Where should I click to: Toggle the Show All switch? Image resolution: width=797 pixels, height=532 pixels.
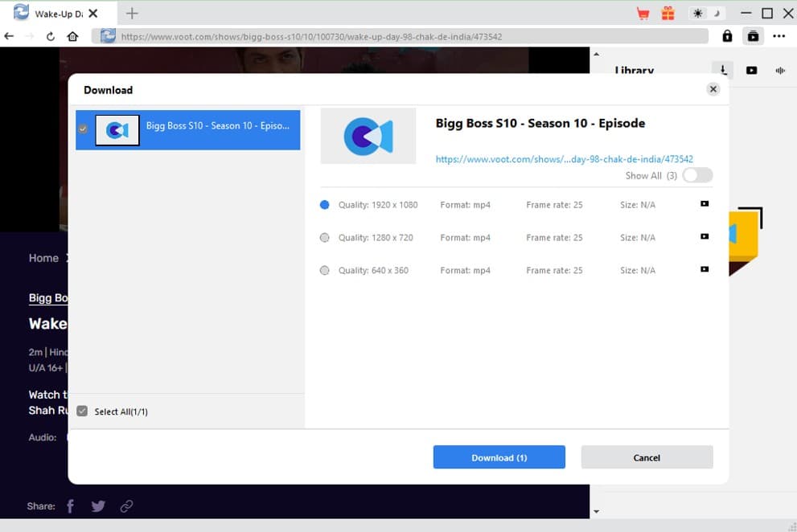tap(696, 176)
